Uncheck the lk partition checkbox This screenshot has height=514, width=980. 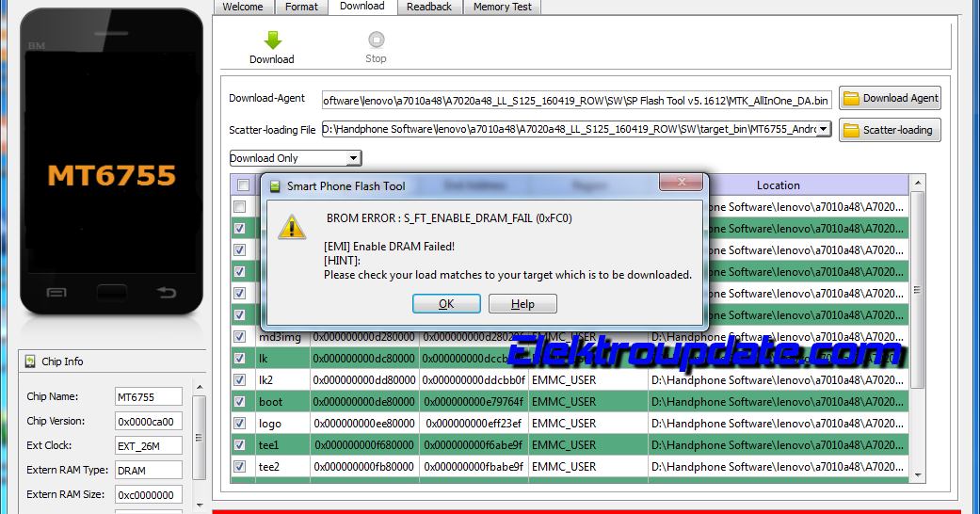(239, 359)
